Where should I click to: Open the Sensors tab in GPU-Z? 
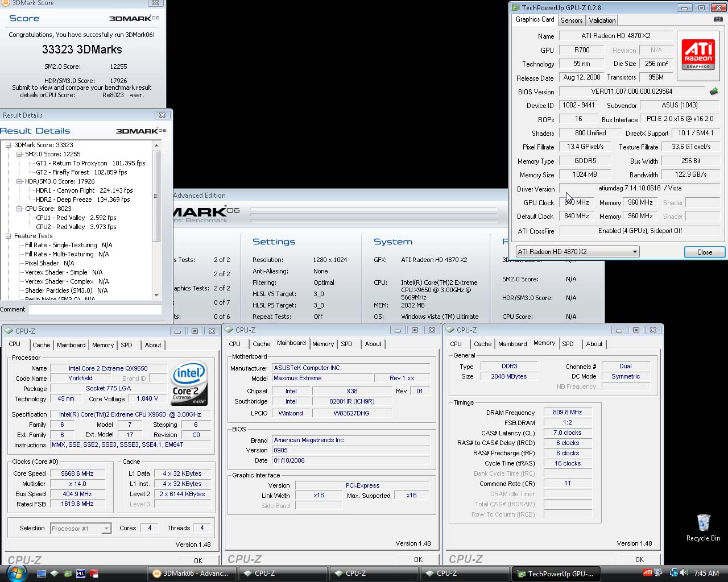pos(572,20)
